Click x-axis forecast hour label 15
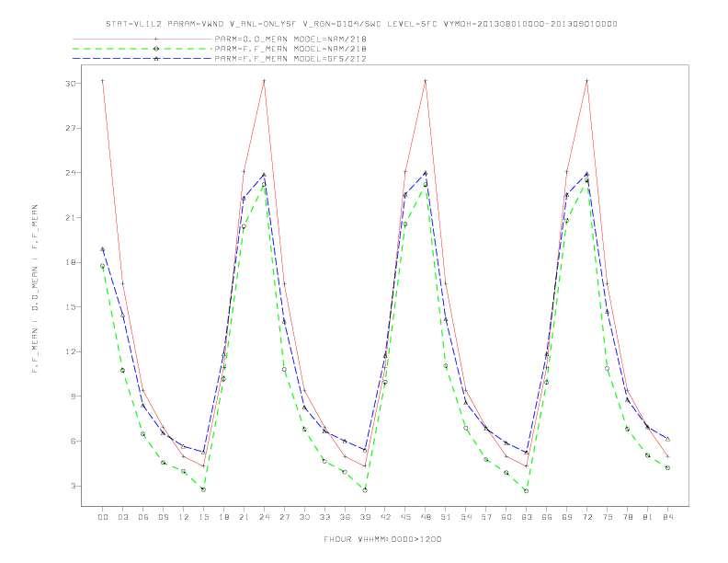Viewport: 728px width, 563px height. pyautogui.click(x=203, y=517)
